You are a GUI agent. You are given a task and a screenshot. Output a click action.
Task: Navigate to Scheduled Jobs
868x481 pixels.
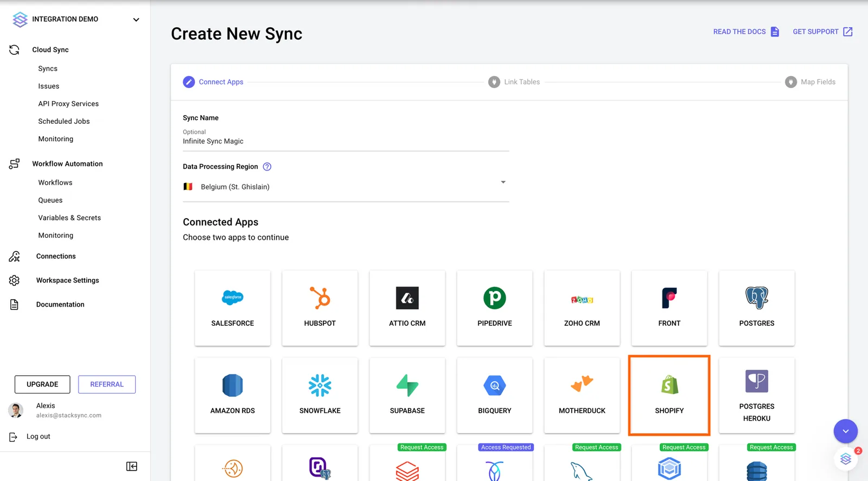[64, 122]
